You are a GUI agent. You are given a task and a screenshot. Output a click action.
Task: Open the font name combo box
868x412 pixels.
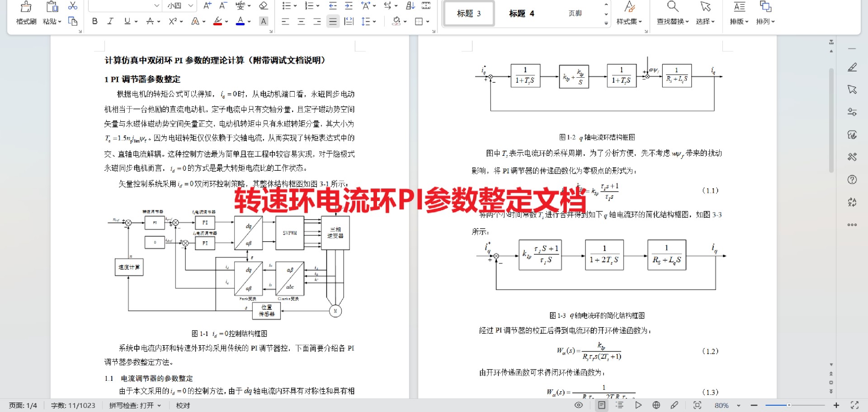pyautogui.click(x=125, y=5)
